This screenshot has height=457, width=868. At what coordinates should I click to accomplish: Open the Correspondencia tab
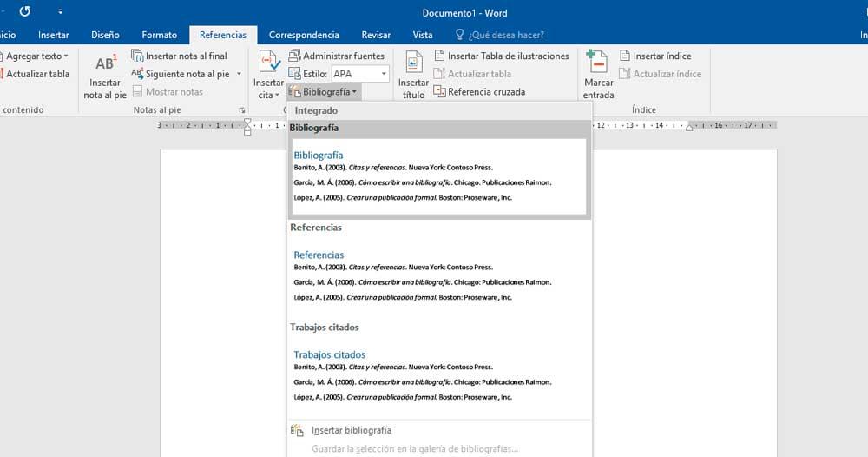pyautogui.click(x=304, y=35)
